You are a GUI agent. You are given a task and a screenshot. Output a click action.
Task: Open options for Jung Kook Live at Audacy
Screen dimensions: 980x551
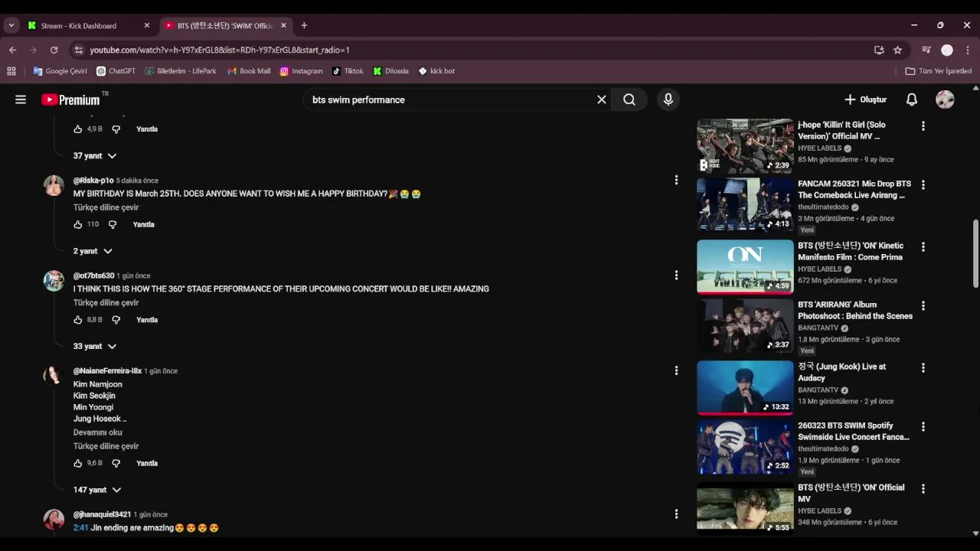pyautogui.click(x=923, y=367)
